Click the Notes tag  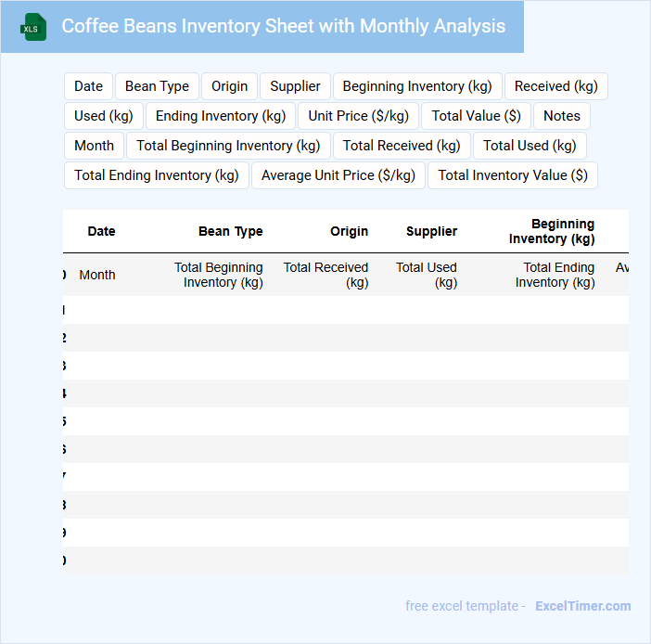point(562,116)
